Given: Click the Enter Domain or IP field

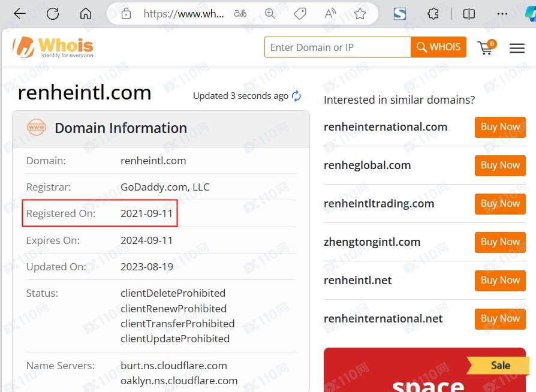Looking at the screenshot, I should point(338,47).
